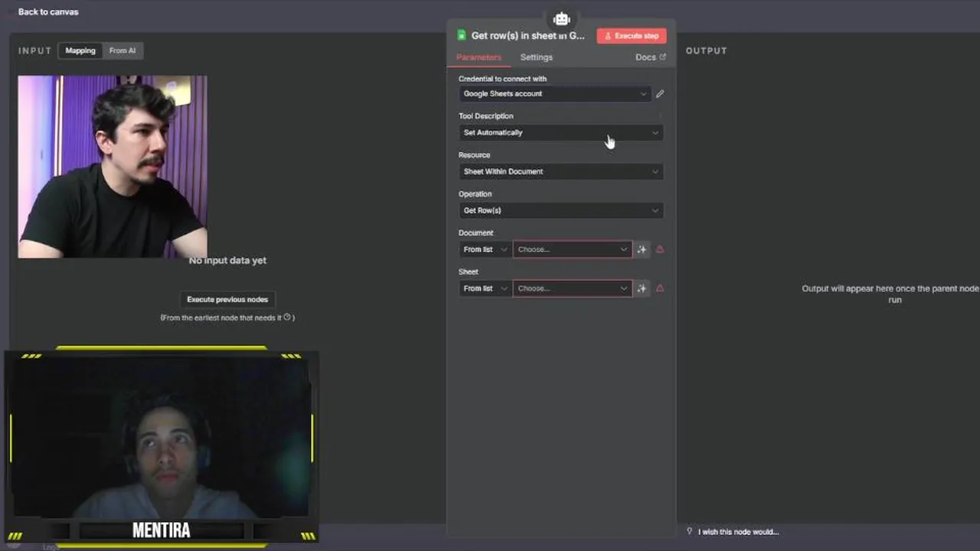This screenshot has height=551, width=980.
Task: Click the lightbulb icon near 'I wish this node would'
Action: pos(689,531)
